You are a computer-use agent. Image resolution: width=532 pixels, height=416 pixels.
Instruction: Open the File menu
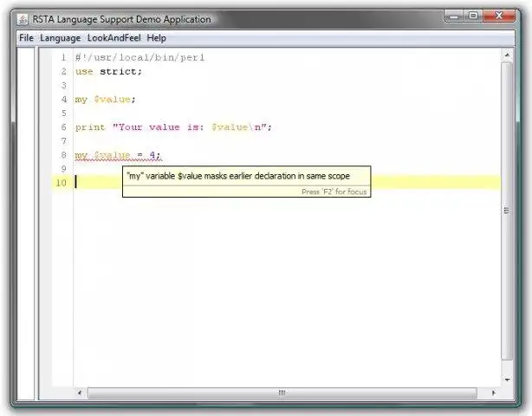[x=26, y=37]
